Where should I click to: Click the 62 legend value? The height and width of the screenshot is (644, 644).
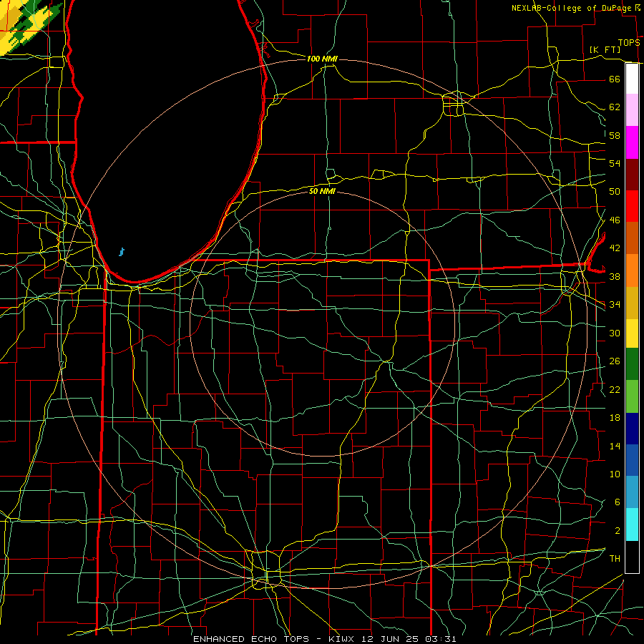click(615, 107)
